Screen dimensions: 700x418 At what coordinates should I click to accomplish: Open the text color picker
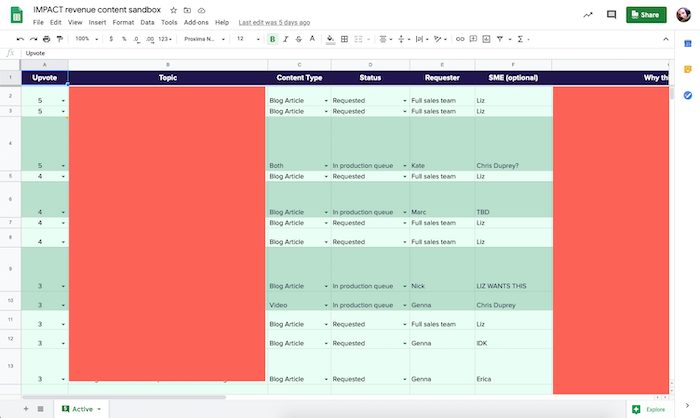coord(312,39)
